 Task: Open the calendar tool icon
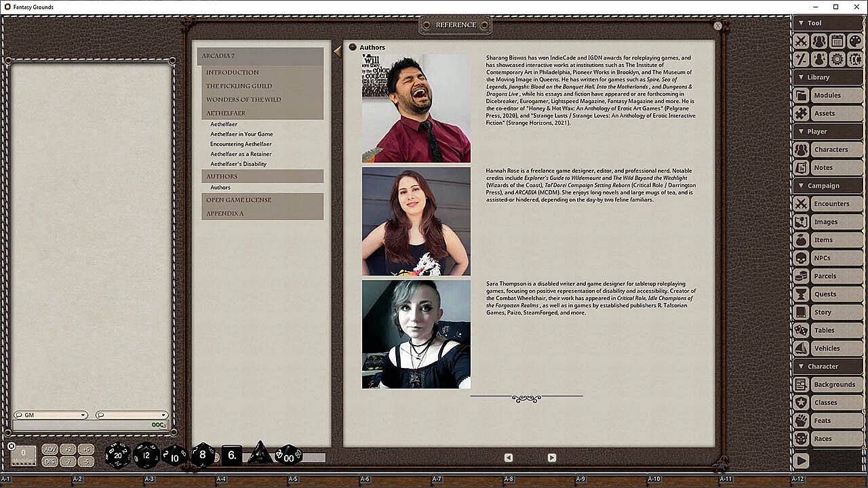[837, 41]
